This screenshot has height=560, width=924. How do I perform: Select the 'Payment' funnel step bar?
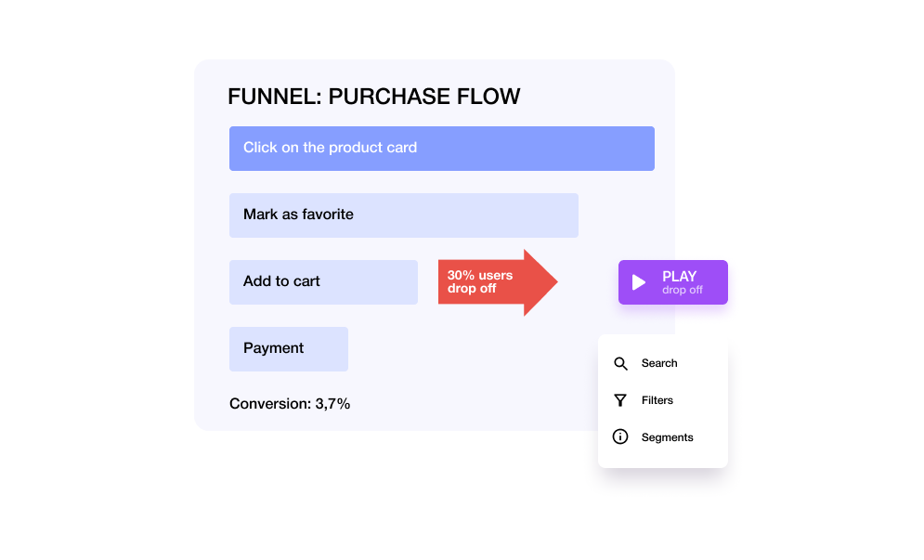coord(288,349)
